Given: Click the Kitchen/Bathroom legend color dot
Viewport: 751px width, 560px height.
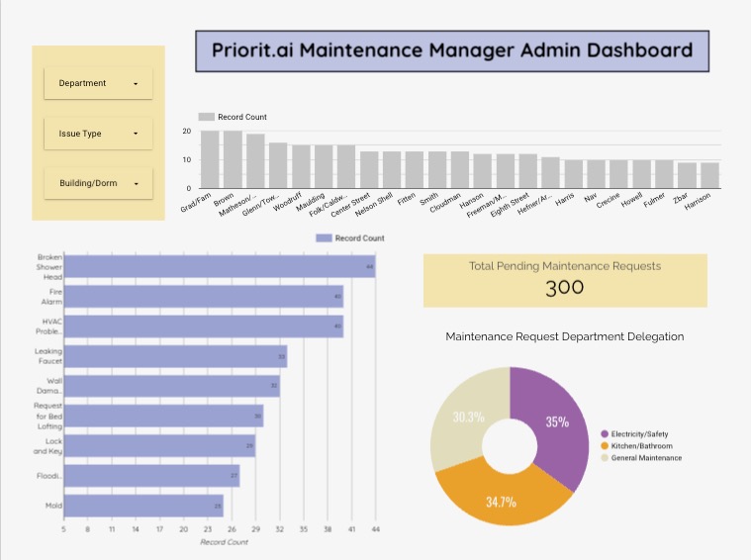Looking at the screenshot, I should pyautogui.click(x=605, y=446).
